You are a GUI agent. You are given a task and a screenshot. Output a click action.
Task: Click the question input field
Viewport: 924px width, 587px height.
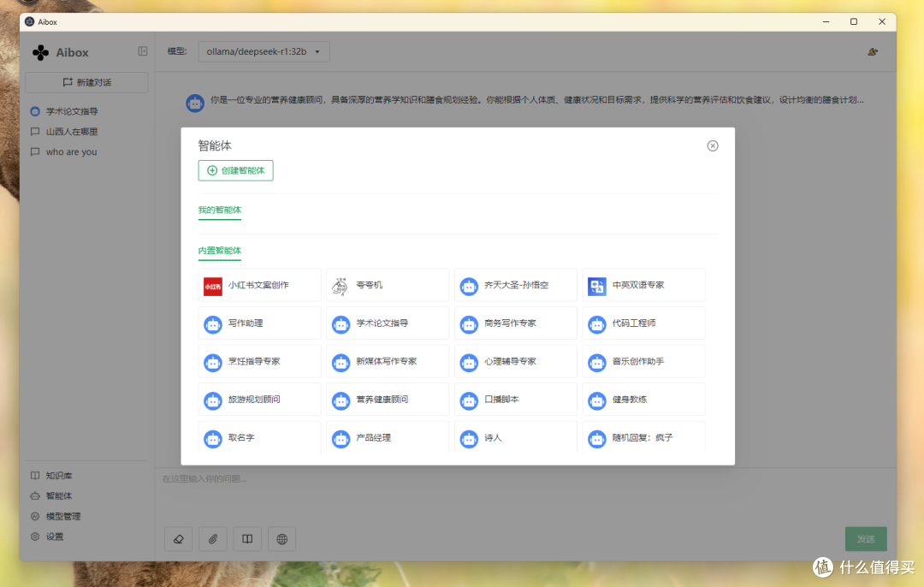coord(525,494)
